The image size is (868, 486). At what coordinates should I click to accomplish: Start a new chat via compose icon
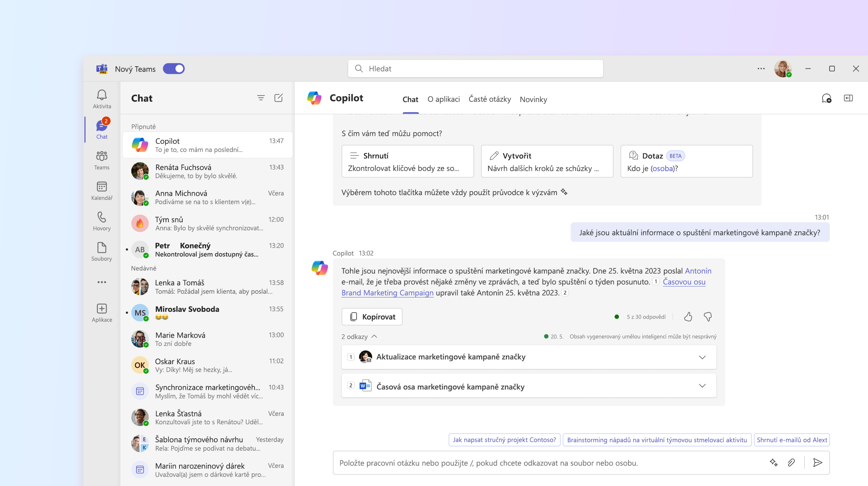coord(278,98)
